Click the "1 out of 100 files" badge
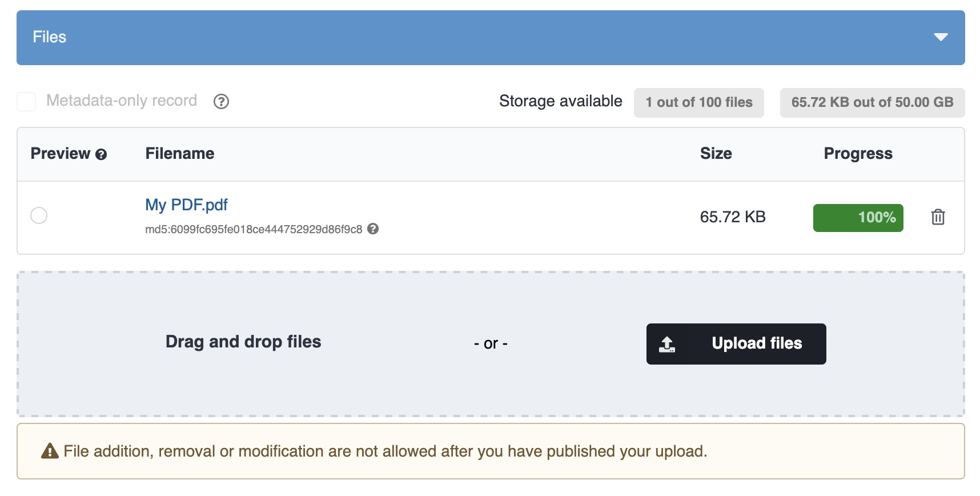Screen dimensions: 980x496 698,103
